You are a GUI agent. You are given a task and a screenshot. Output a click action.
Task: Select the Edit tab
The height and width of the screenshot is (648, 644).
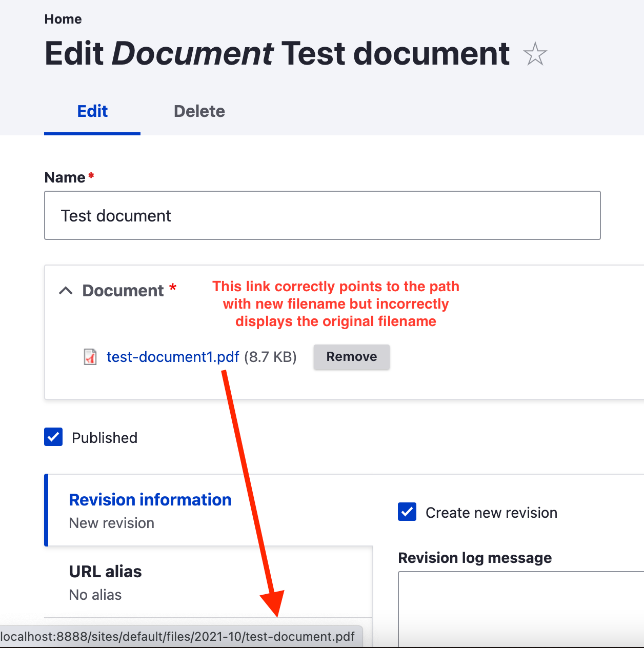tap(92, 111)
